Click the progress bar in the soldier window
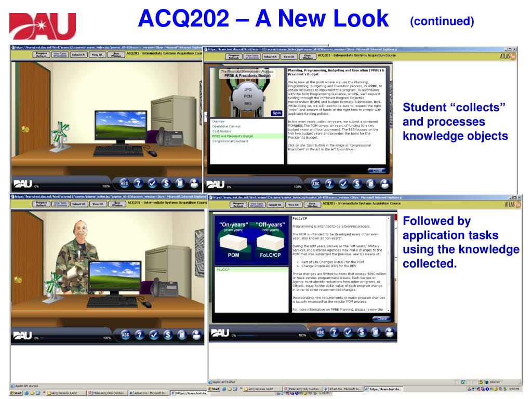 pos(71,338)
